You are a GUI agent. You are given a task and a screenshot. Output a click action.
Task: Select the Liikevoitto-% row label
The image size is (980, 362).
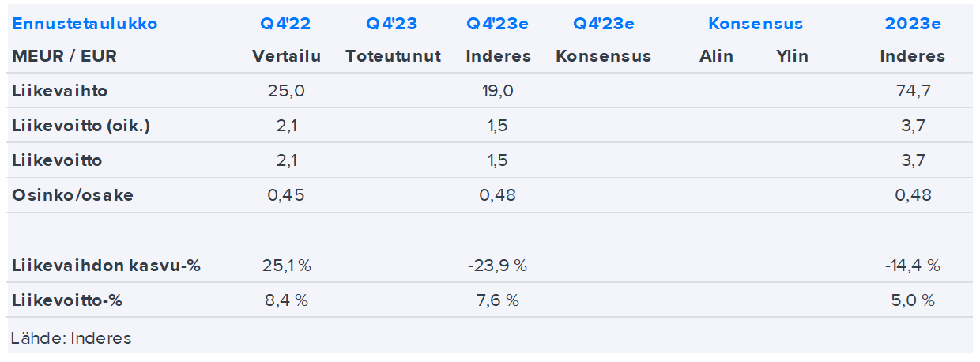point(67,300)
